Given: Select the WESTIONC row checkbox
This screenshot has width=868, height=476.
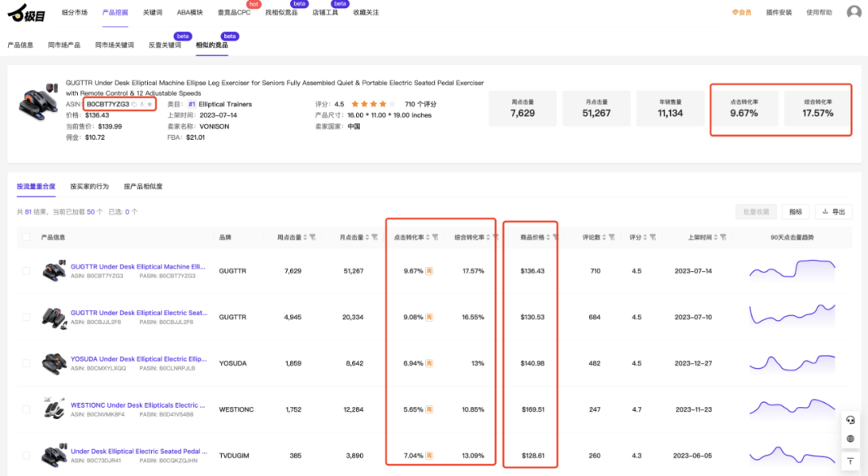Looking at the screenshot, I should (x=27, y=409).
